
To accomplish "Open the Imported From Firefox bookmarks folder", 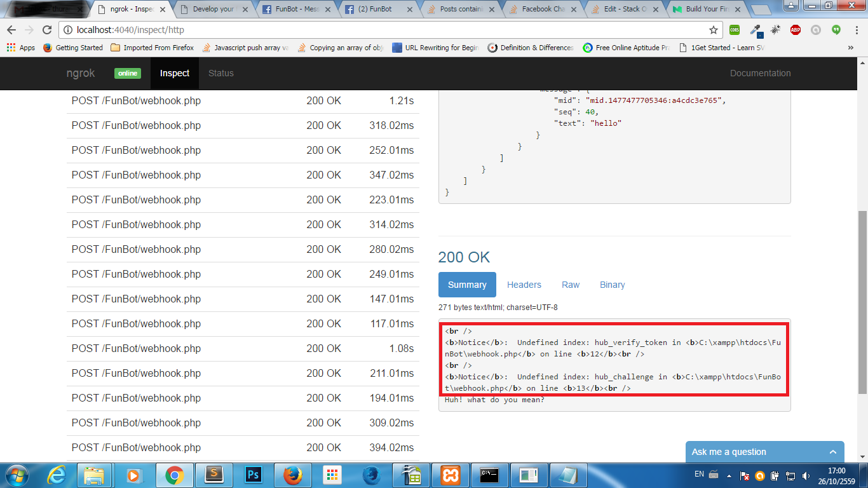I will (153, 48).
